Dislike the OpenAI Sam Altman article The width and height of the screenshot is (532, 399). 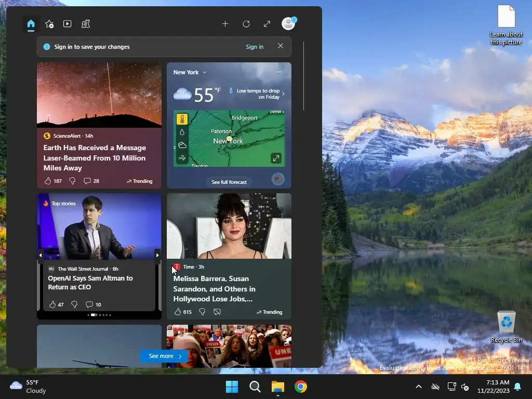click(x=74, y=304)
